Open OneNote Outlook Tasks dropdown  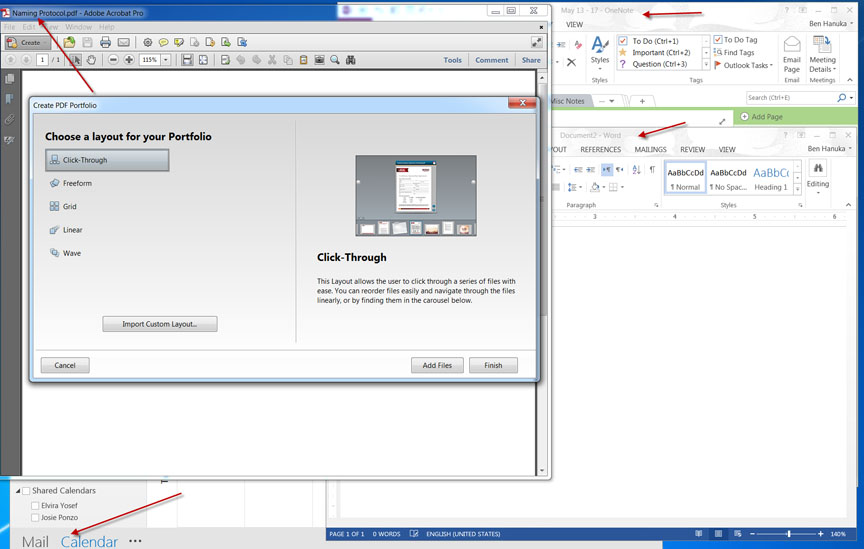pyautogui.click(x=743, y=65)
